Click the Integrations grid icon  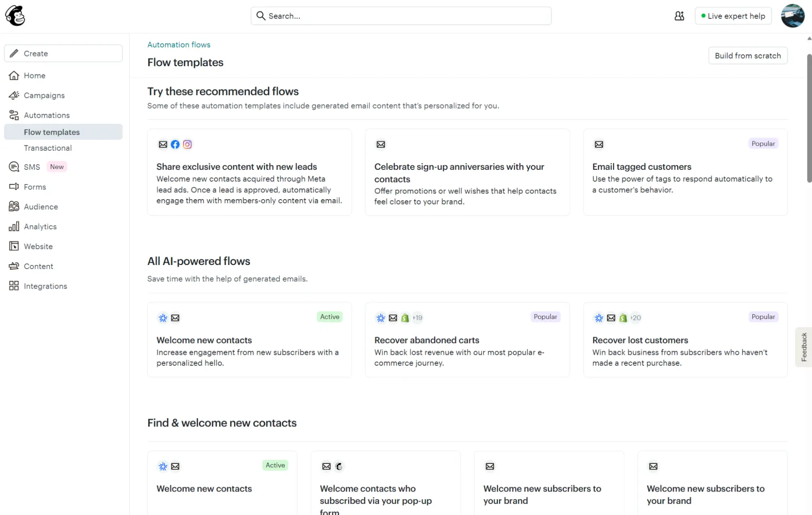coord(14,286)
